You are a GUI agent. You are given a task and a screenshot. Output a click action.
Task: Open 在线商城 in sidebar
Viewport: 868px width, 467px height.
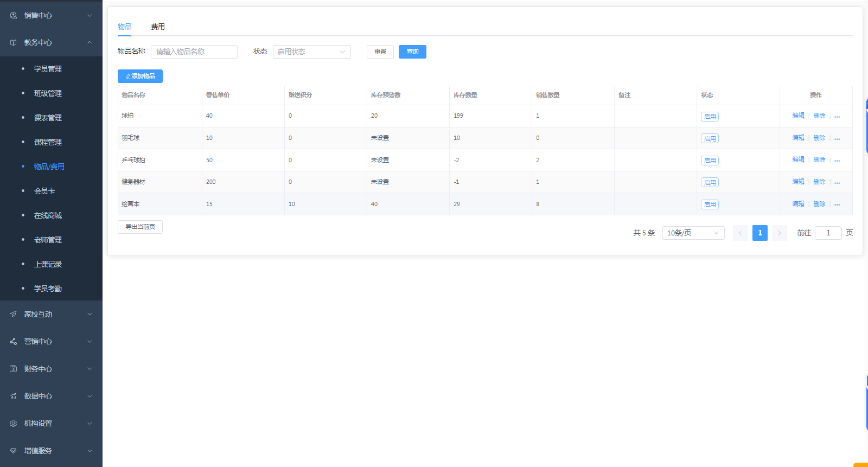[x=48, y=215]
